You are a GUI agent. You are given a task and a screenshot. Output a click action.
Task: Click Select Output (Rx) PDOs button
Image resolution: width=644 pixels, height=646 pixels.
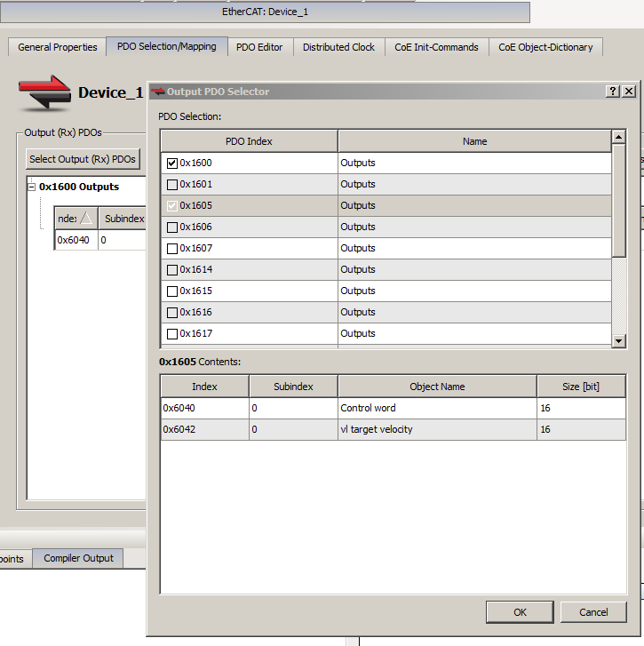click(x=83, y=159)
